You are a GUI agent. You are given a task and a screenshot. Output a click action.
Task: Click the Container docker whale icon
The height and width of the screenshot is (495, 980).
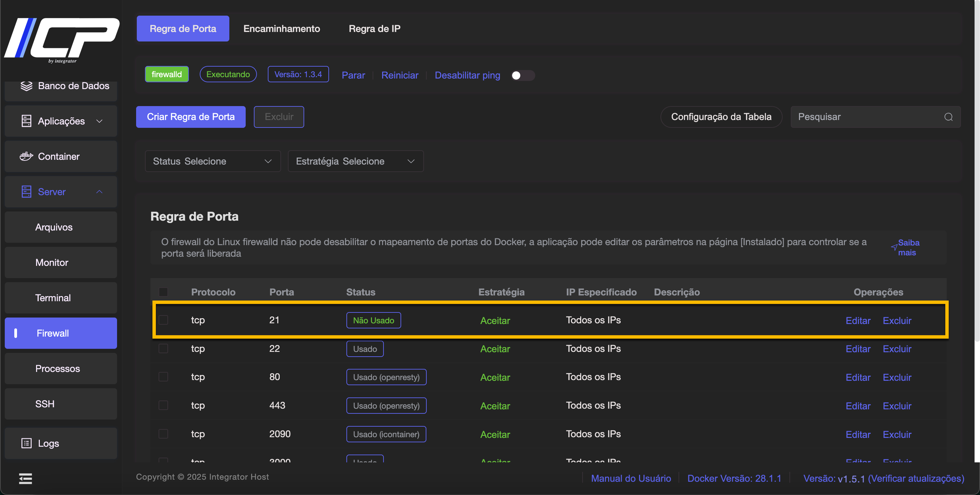[x=26, y=156]
